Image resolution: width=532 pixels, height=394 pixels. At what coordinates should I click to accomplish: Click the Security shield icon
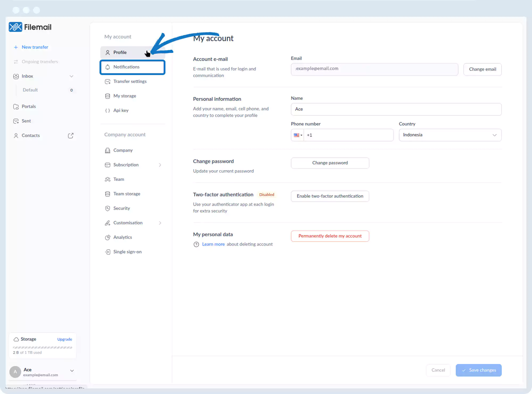click(x=107, y=208)
